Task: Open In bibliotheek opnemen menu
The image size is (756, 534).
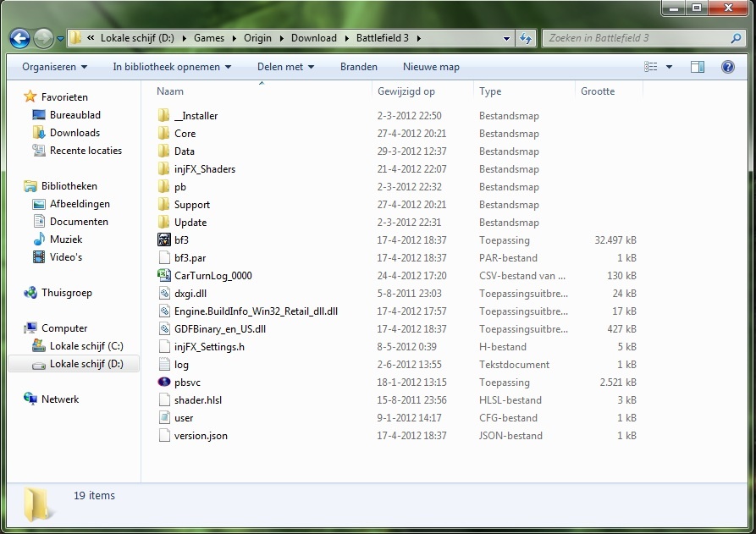Action: 172,67
